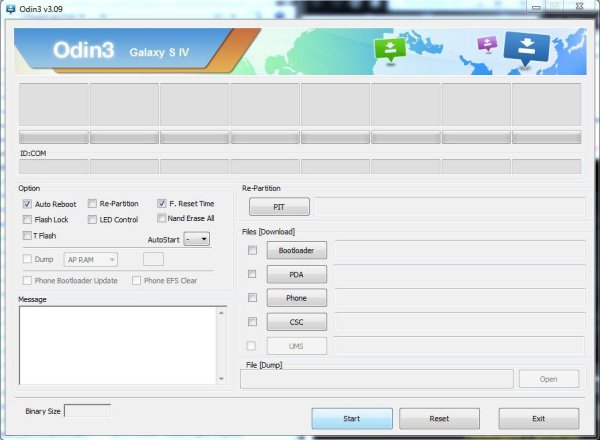Check the T Flash option
The height and width of the screenshot is (440, 600).
point(27,235)
